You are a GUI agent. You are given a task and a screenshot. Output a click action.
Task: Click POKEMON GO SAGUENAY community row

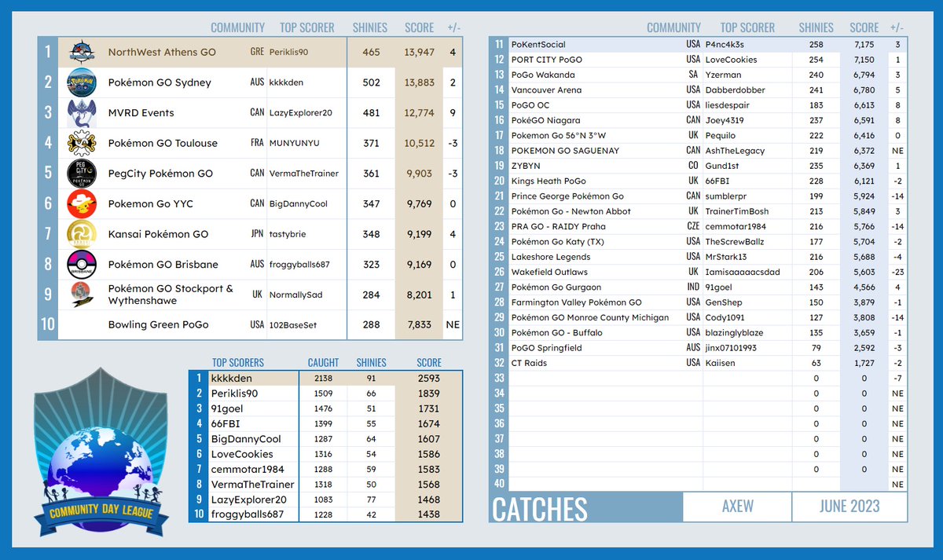coord(706,151)
